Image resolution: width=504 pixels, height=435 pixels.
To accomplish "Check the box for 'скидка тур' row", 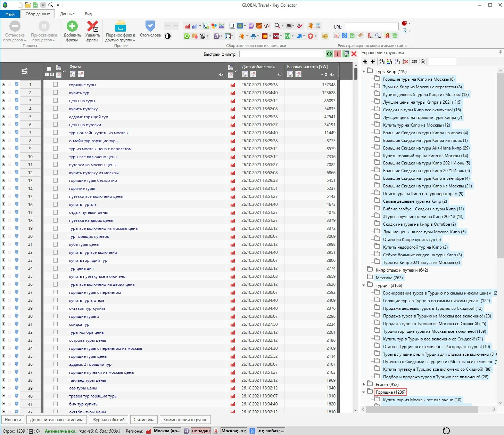I will pyautogui.click(x=55, y=324).
